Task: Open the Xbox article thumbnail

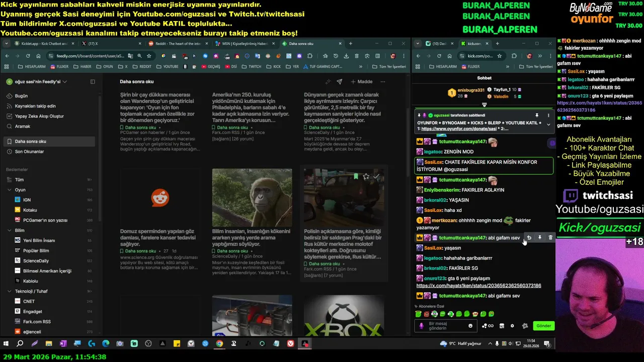Action: pyautogui.click(x=344, y=316)
